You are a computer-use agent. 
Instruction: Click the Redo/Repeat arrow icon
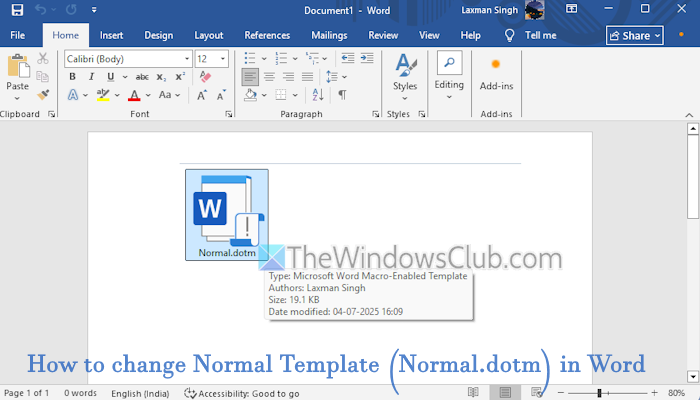71,9
